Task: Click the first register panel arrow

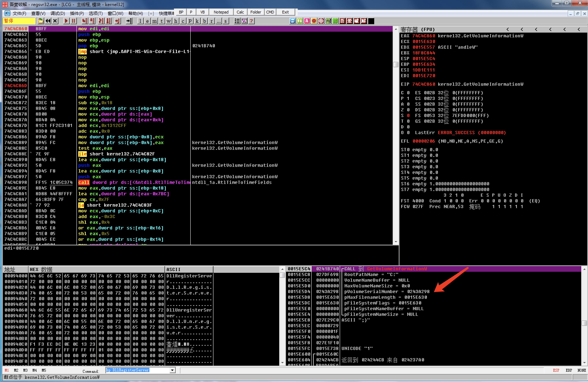Action: pyautogui.click(x=508, y=29)
